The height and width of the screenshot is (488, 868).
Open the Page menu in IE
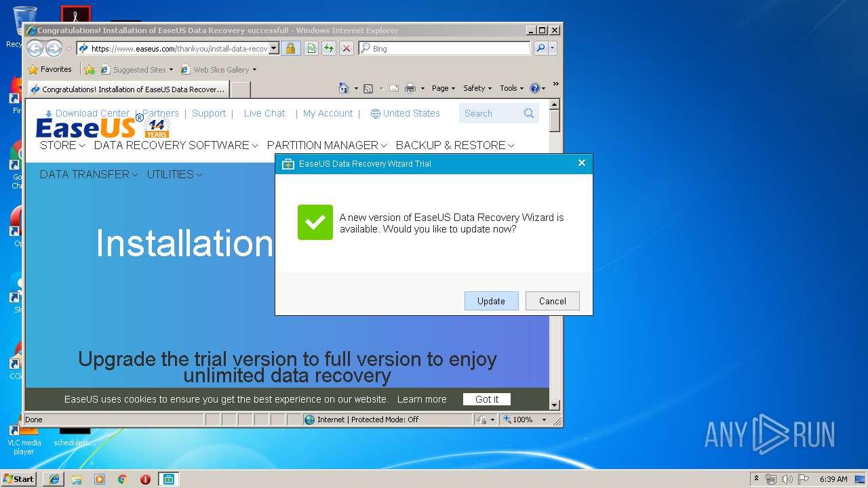pyautogui.click(x=443, y=88)
